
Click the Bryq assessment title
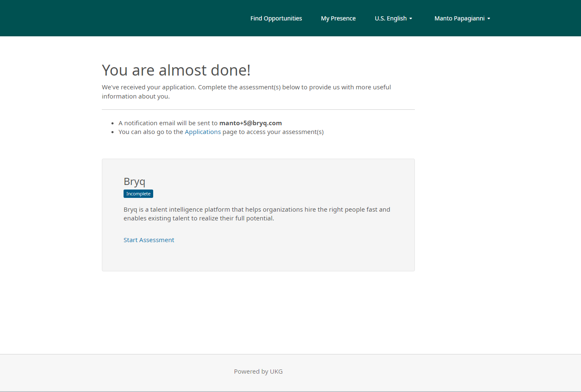(x=134, y=182)
